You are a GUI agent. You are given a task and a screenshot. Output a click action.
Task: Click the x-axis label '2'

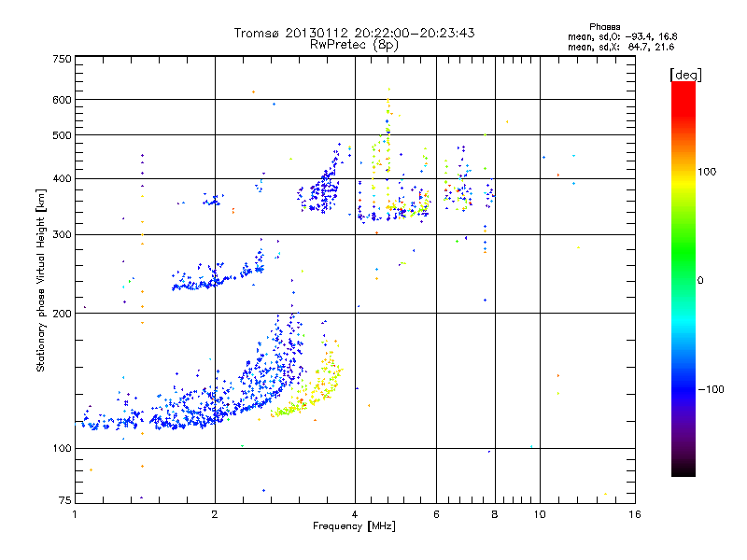coord(215,514)
